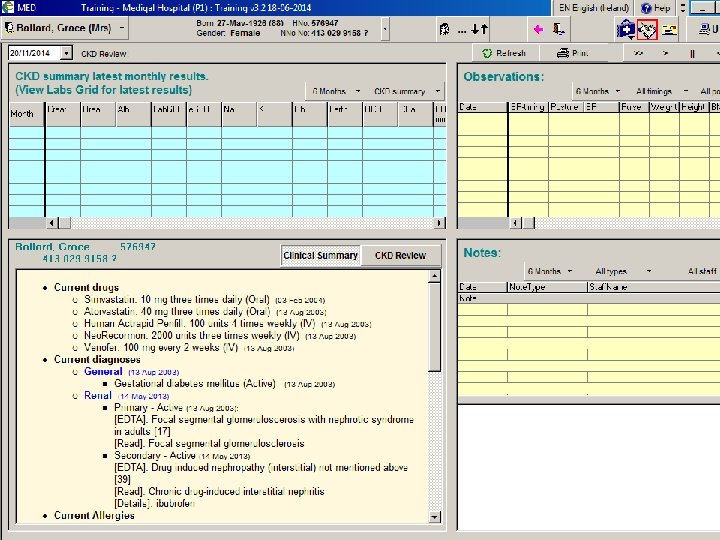Click the Print button
This screenshot has height=540, width=720.
(x=572, y=53)
